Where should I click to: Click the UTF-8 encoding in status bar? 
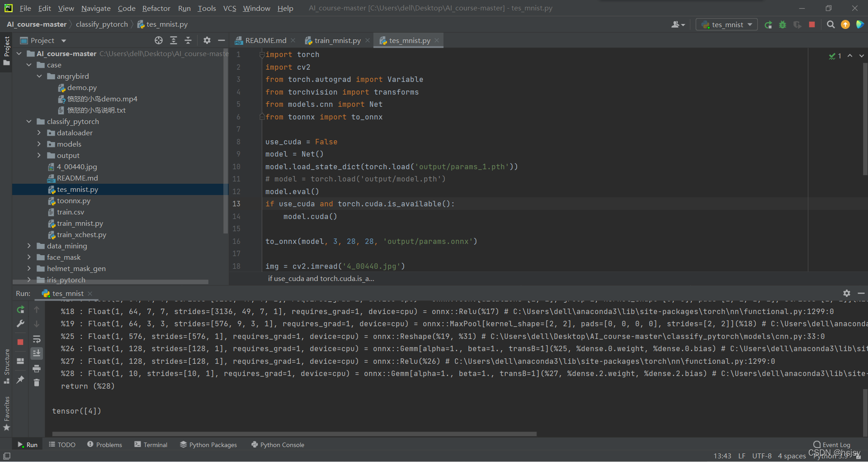tap(762, 456)
